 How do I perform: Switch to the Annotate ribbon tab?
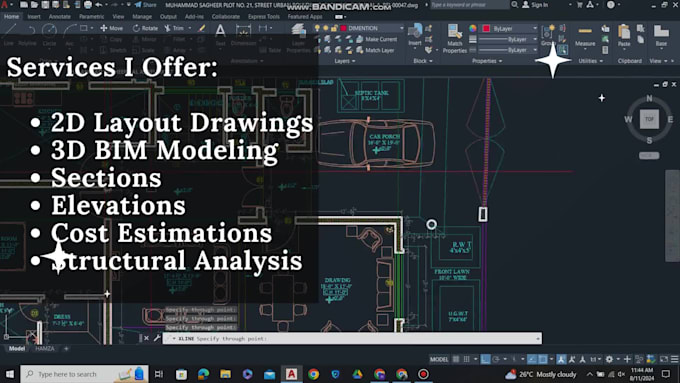click(59, 16)
